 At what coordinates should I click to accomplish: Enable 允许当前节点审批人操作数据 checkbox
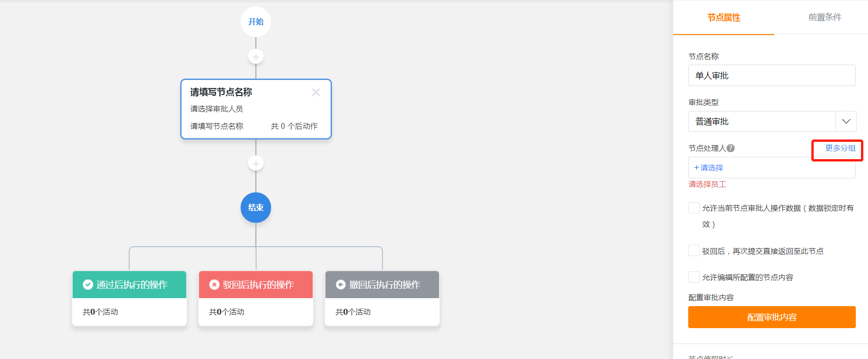tap(694, 208)
